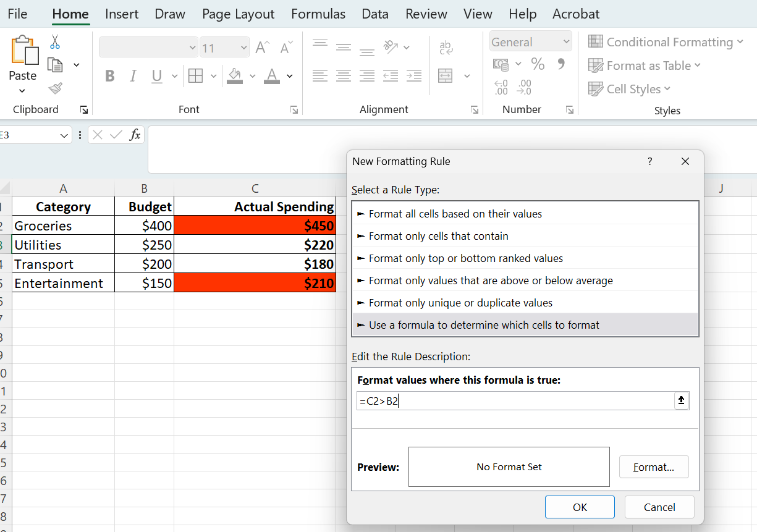Image resolution: width=757 pixels, height=532 pixels.
Task: Align text right
Action: [x=367, y=76]
